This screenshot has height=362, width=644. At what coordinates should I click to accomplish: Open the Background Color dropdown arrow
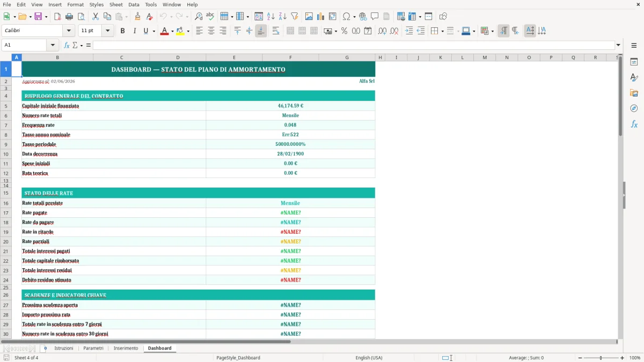coord(188,31)
